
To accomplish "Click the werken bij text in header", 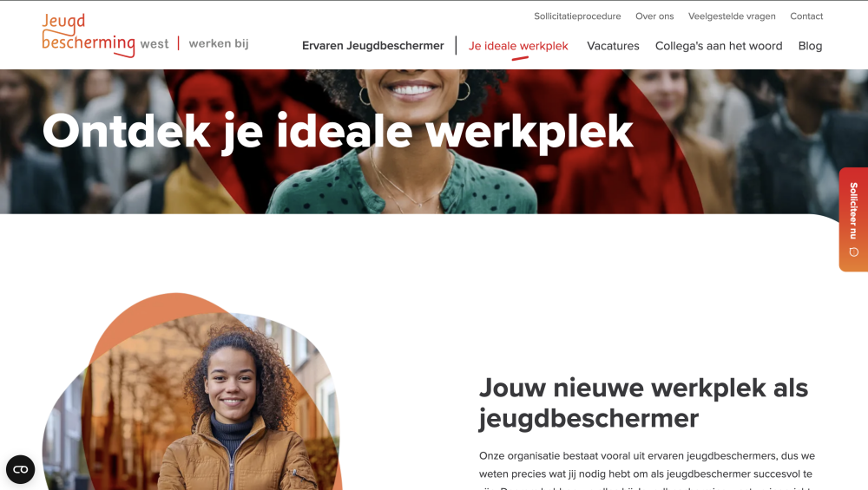I will (219, 43).
